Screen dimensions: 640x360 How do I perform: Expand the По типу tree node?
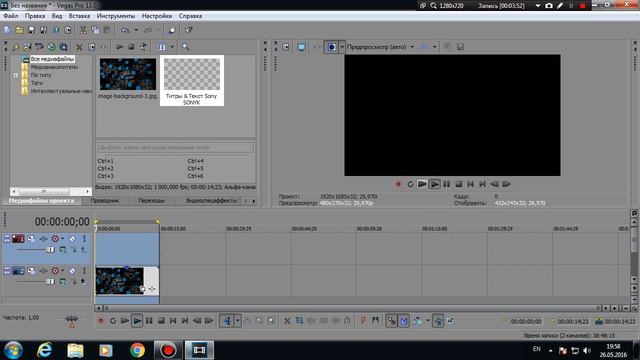coord(16,75)
